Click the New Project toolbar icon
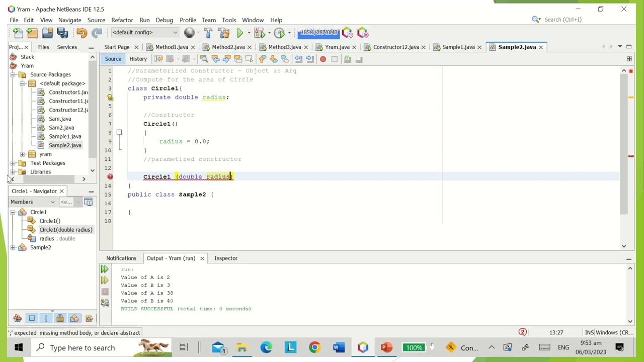This screenshot has width=644, height=362. point(32,33)
